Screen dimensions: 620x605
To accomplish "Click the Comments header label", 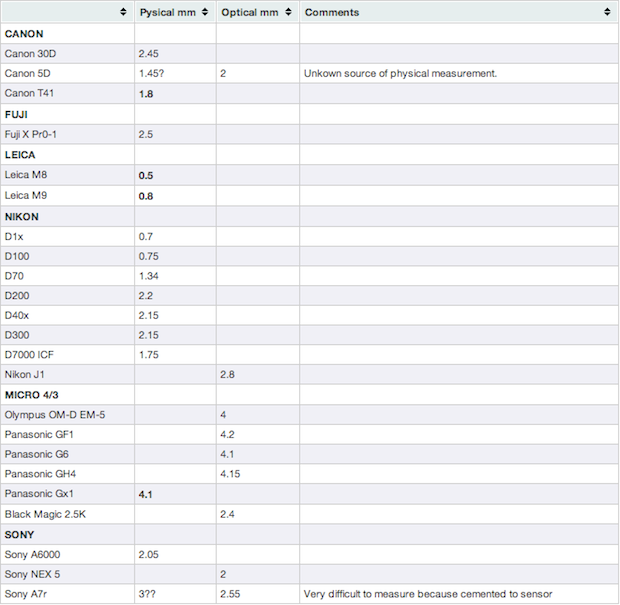I will click(332, 13).
